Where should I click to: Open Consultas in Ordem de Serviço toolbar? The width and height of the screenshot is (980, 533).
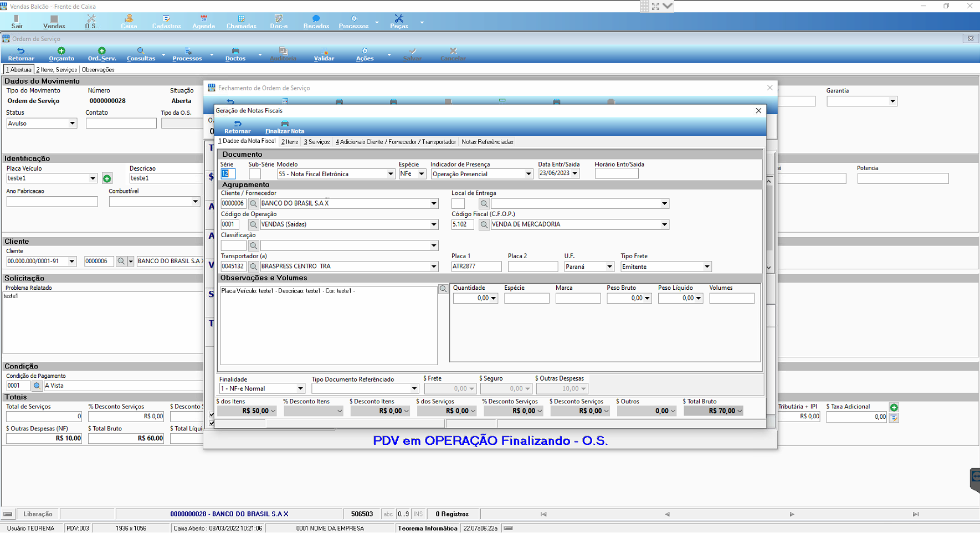pos(141,54)
